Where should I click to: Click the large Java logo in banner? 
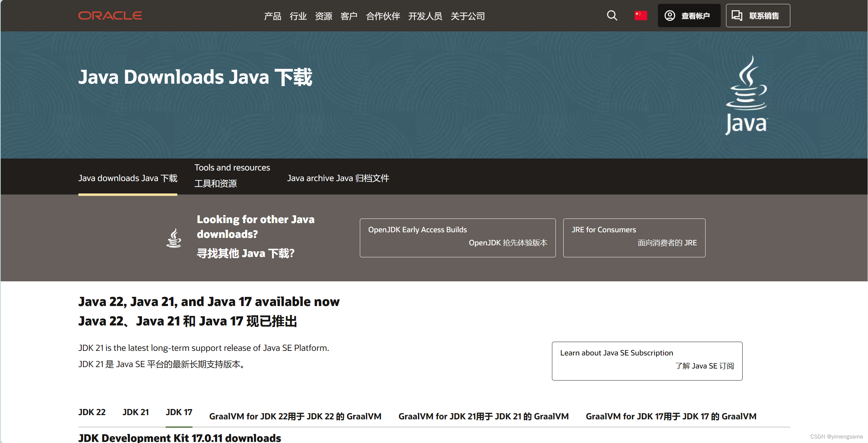click(746, 95)
